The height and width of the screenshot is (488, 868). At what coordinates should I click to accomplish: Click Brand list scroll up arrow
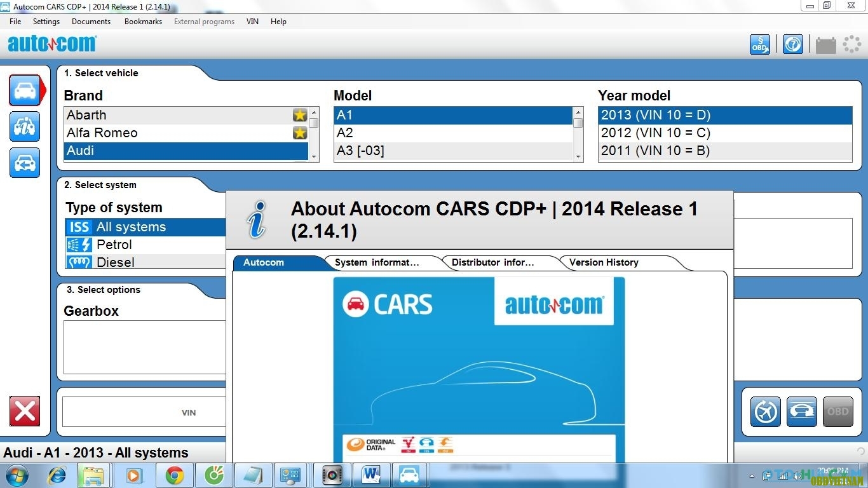314,112
